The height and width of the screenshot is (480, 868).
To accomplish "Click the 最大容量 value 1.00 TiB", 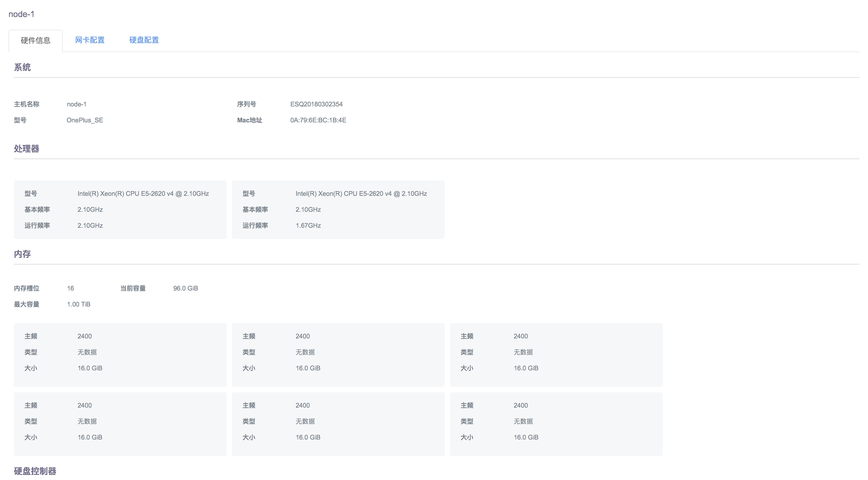I will [x=78, y=304].
